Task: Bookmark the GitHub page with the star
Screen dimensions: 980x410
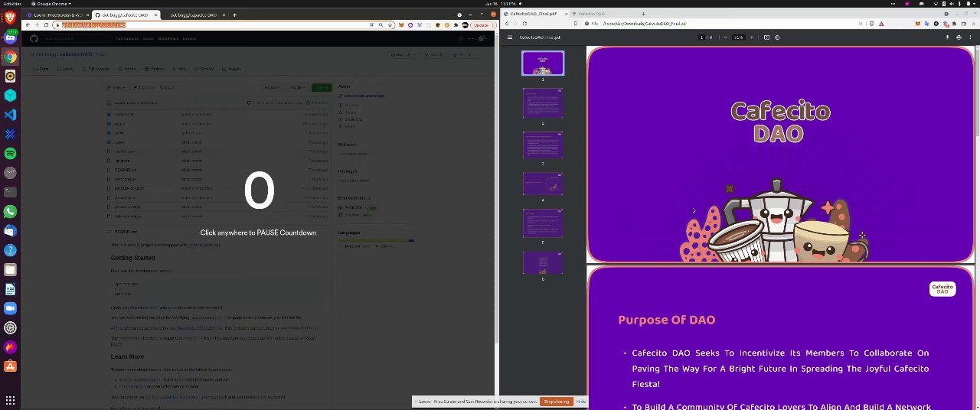Action: point(390,25)
